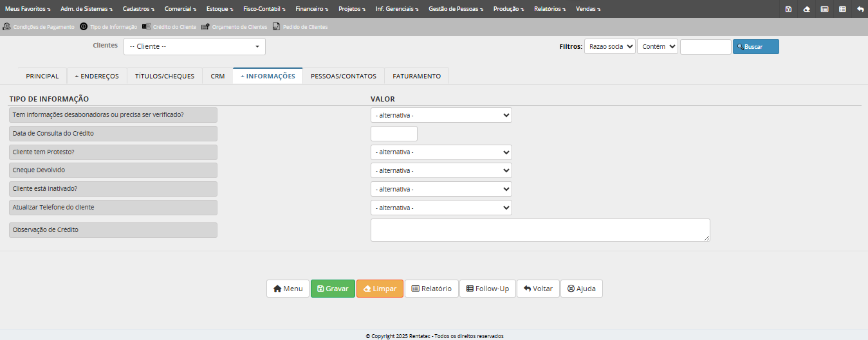The height and width of the screenshot is (340, 868).
Task: Click the blue Buscar button
Action: pyautogui.click(x=755, y=46)
